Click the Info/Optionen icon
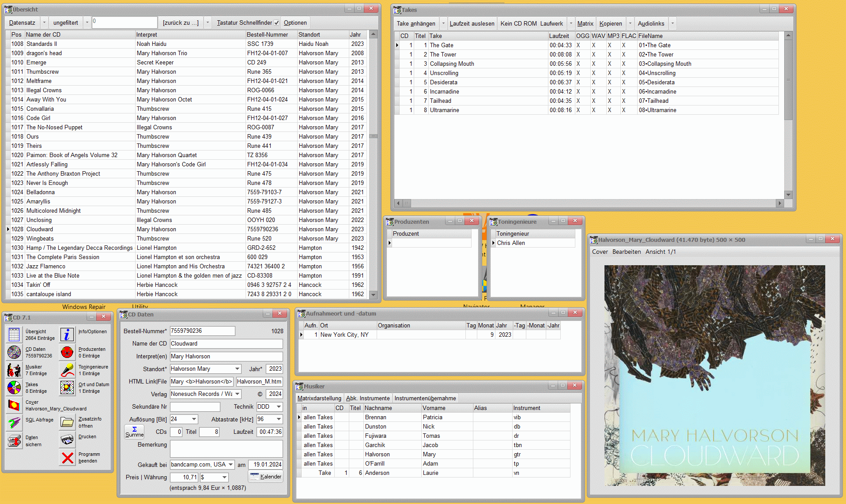846x504 pixels. (x=67, y=335)
